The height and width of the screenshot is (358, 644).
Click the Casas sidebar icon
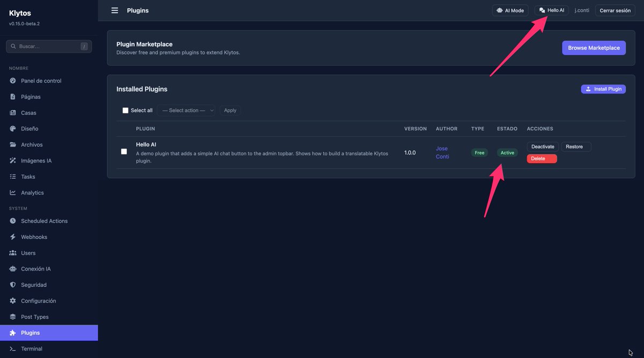[x=13, y=113]
